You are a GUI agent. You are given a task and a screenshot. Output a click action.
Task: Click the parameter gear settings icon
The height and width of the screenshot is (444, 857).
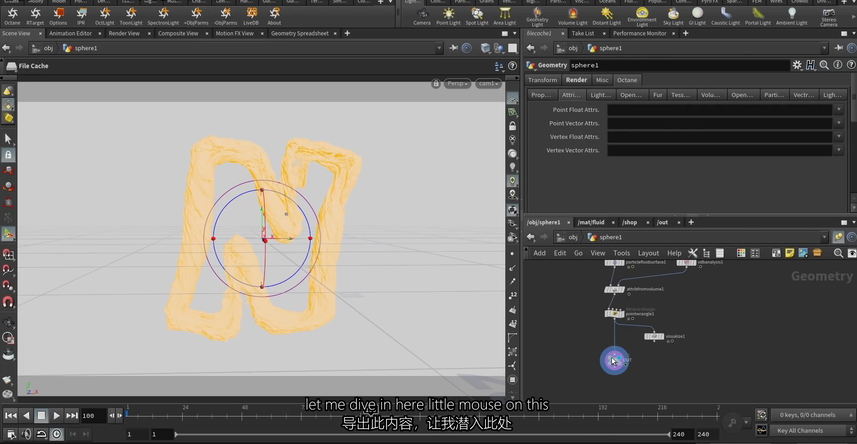point(798,65)
